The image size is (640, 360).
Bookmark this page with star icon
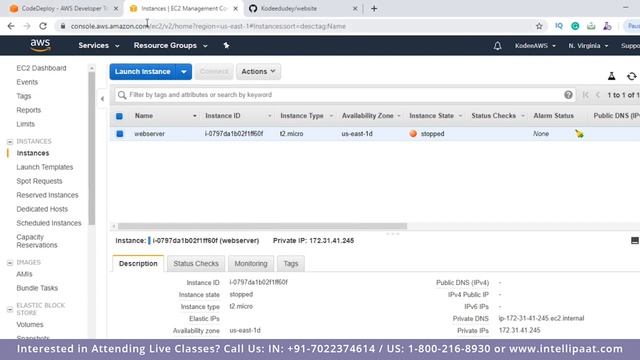pyautogui.click(x=539, y=26)
